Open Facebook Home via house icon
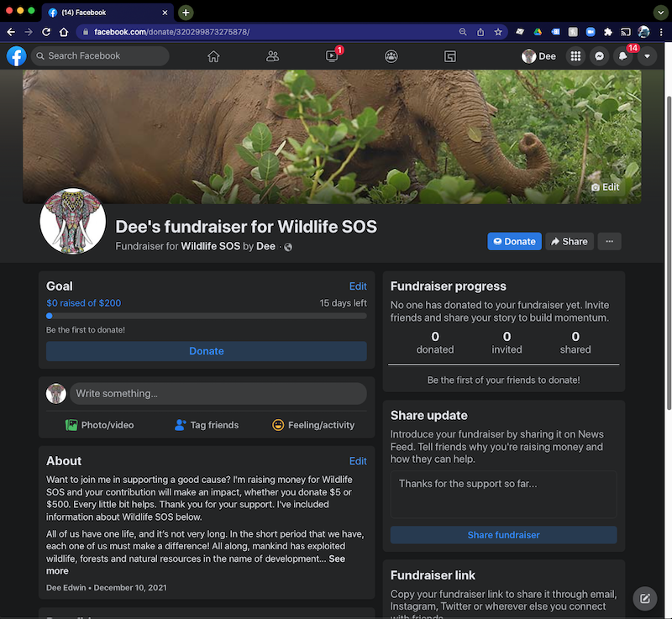 pos(213,56)
